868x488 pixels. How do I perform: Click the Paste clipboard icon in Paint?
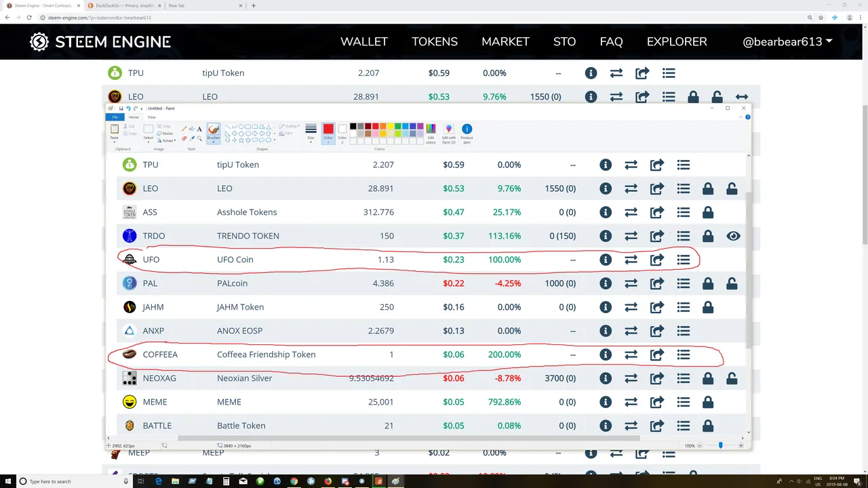[x=115, y=129]
